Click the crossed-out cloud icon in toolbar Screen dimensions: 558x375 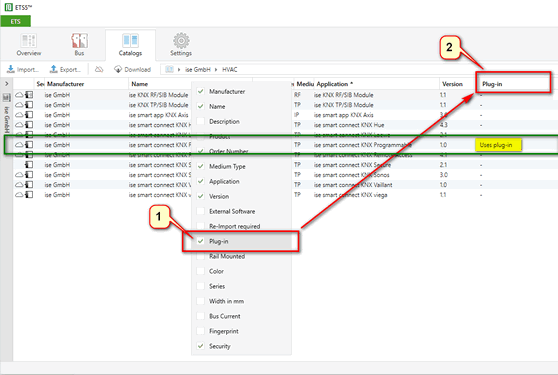pos(99,69)
